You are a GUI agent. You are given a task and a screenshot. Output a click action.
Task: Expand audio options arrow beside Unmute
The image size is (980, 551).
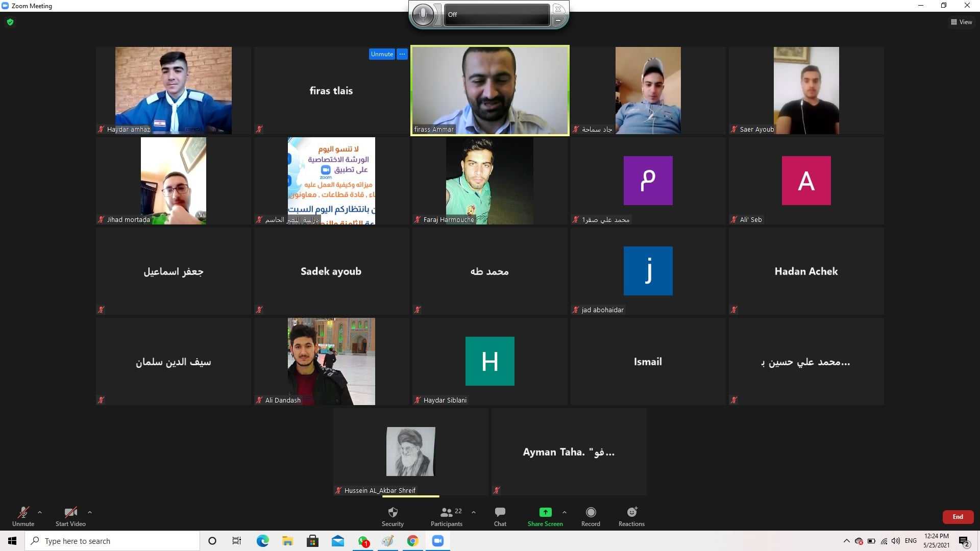pos(40,512)
